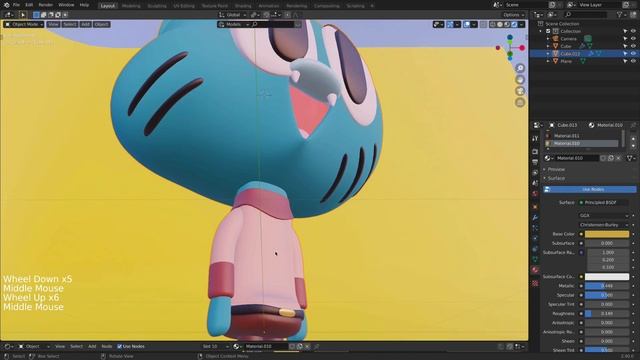Open the Object properties tab icon

(x=535, y=207)
